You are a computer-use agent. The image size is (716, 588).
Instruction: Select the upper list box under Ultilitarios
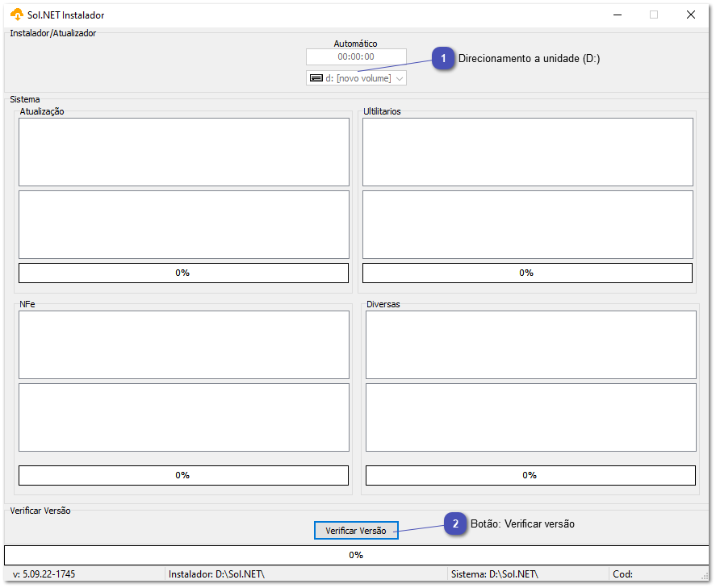pos(527,152)
